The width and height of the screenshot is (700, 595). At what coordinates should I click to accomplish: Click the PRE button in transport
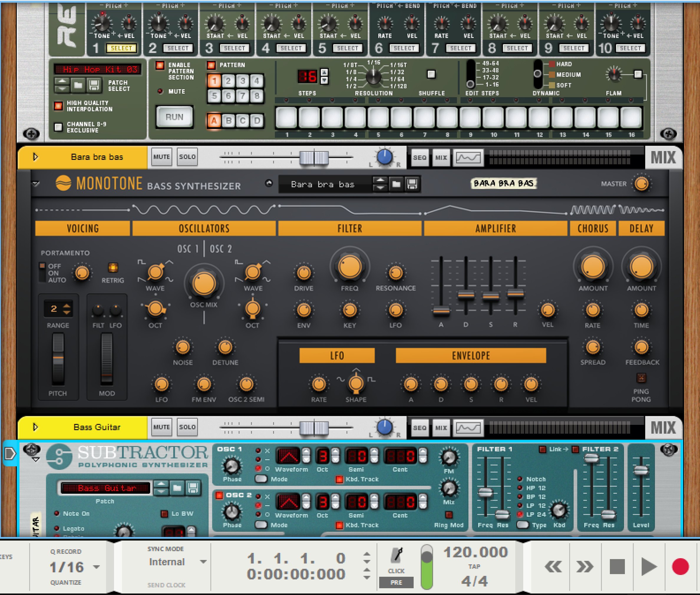pyautogui.click(x=396, y=583)
